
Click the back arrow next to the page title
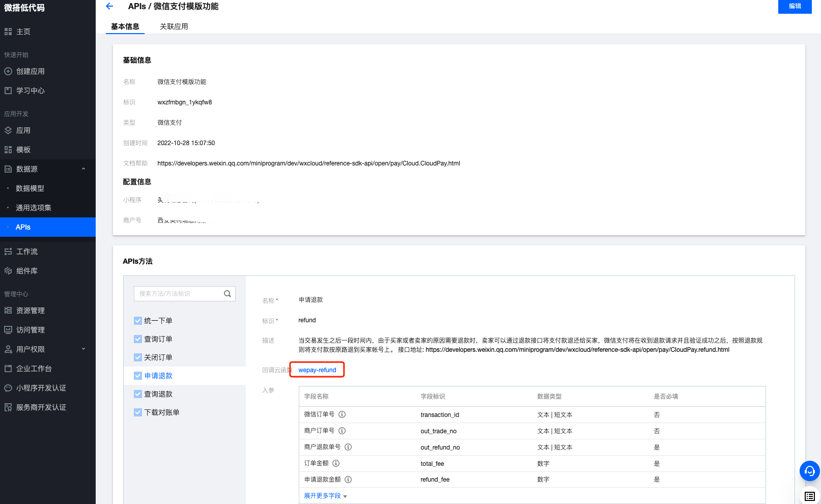click(109, 6)
